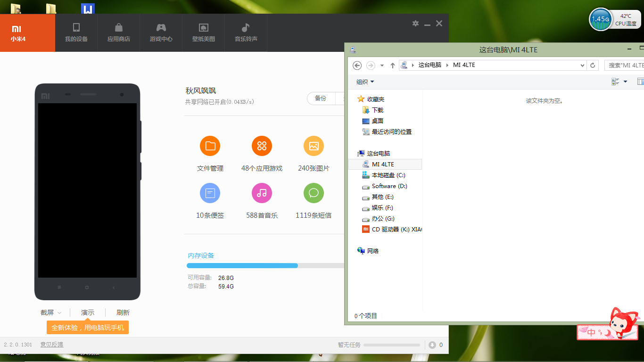Open the 1119条短信 messages icon
The height and width of the screenshot is (362, 644).
pos(314,193)
